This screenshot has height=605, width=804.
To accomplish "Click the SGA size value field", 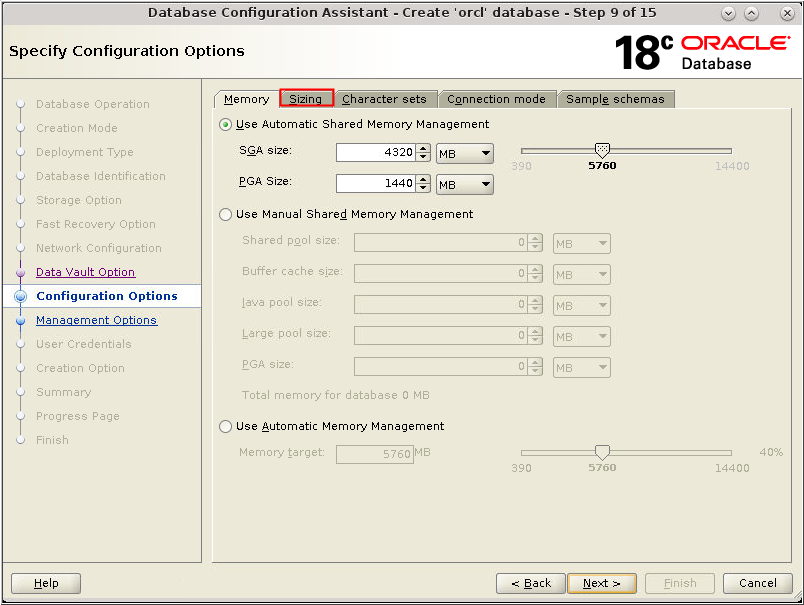I will click(376, 152).
